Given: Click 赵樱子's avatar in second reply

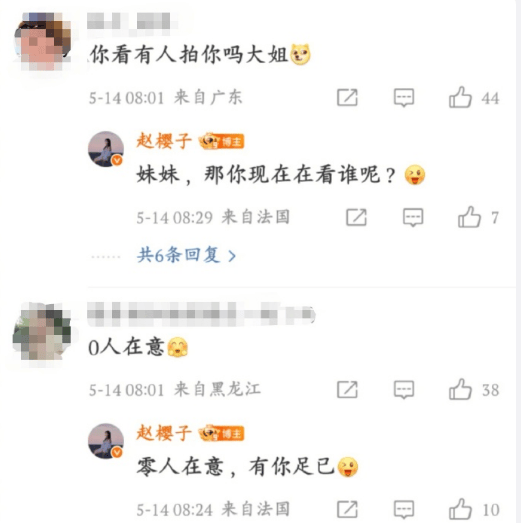Looking at the screenshot, I should pos(106,441).
